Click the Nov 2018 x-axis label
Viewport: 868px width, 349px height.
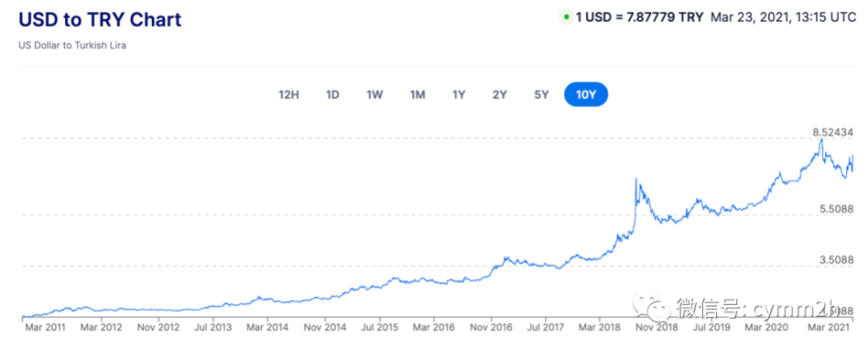tap(655, 327)
